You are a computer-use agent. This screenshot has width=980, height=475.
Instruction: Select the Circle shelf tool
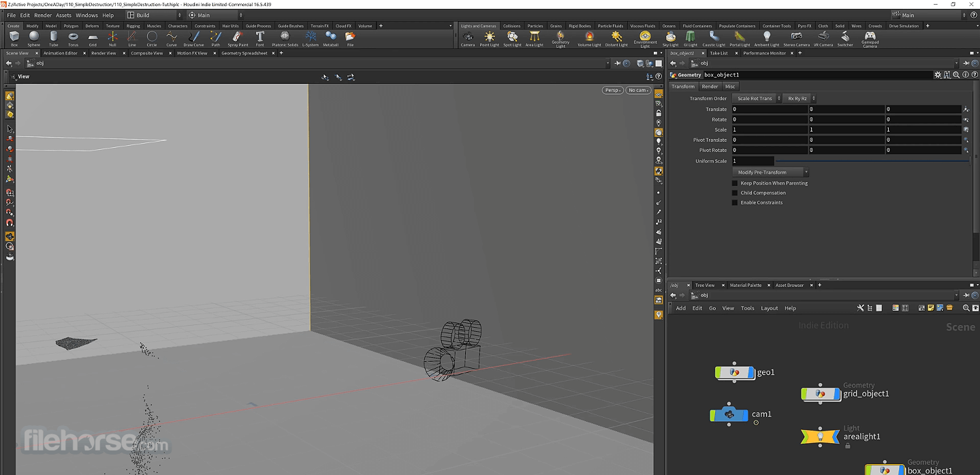(x=152, y=38)
